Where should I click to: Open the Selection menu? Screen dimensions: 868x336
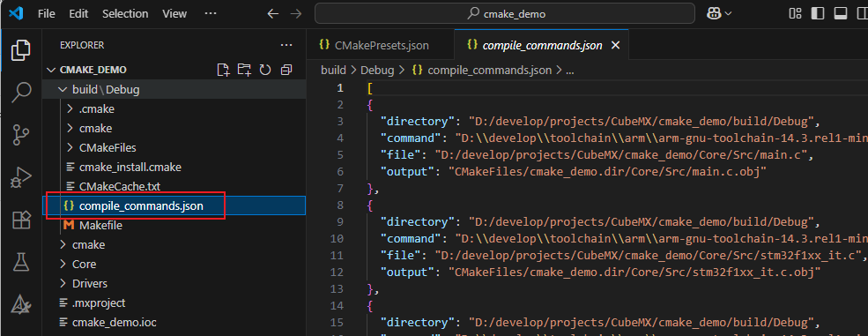click(x=125, y=14)
